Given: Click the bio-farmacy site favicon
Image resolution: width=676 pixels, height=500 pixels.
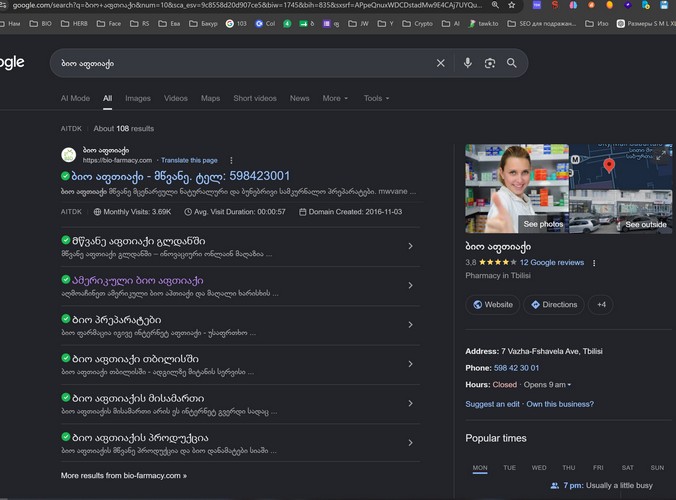Looking at the screenshot, I should point(69,155).
